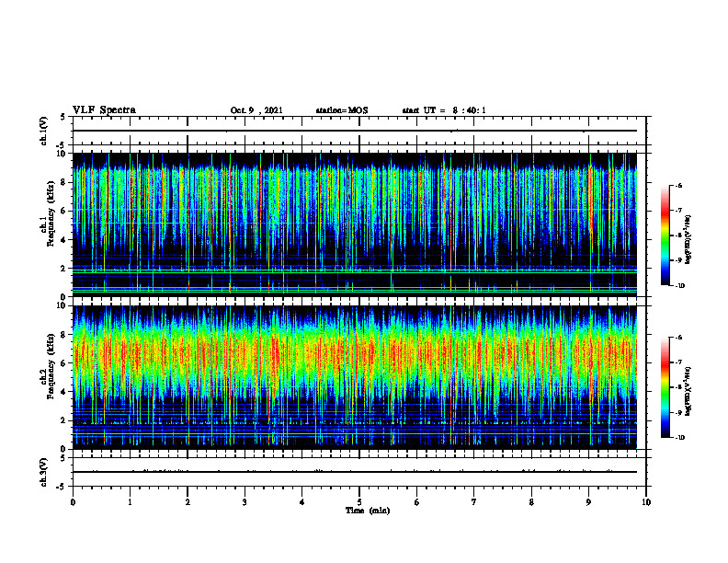The image size is (728, 563).
Task: Click time axis tick label "0"
Action: (x=73, y=502)
